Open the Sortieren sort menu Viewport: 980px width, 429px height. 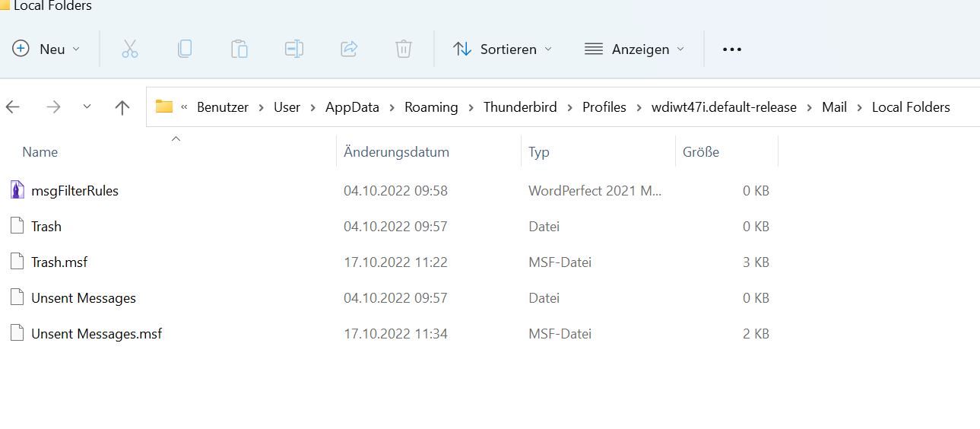pos(503,49)
